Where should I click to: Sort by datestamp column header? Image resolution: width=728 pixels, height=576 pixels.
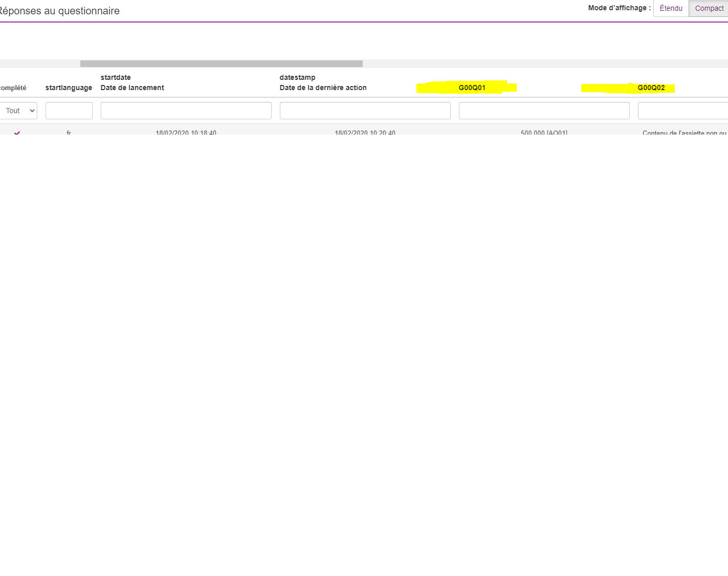297,77
